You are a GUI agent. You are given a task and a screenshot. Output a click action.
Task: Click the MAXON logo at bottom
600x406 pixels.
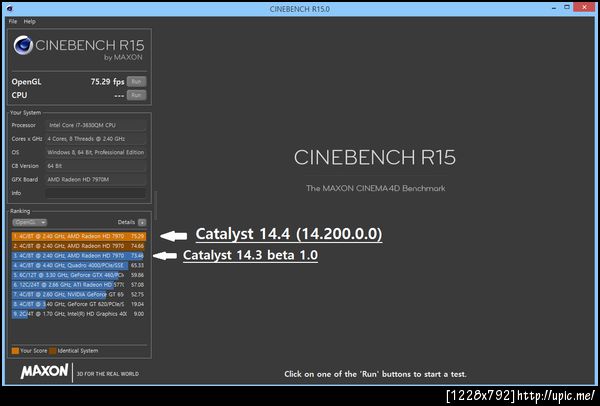coord(45,372)
